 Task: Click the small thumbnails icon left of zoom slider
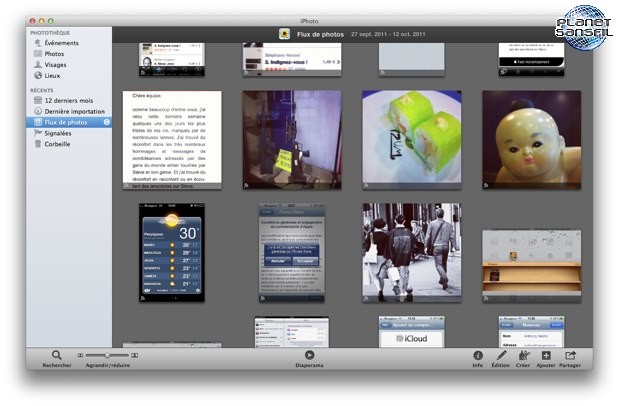coord(80,355)
